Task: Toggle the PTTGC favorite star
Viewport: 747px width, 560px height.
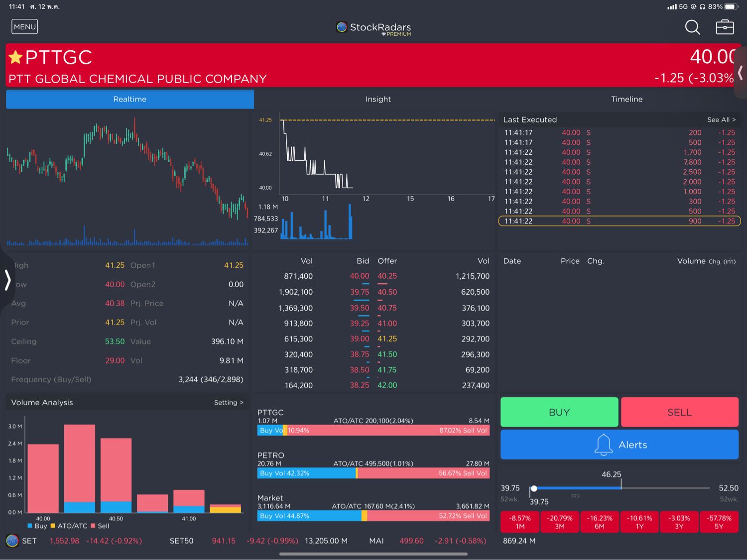Action: point(15,57)
